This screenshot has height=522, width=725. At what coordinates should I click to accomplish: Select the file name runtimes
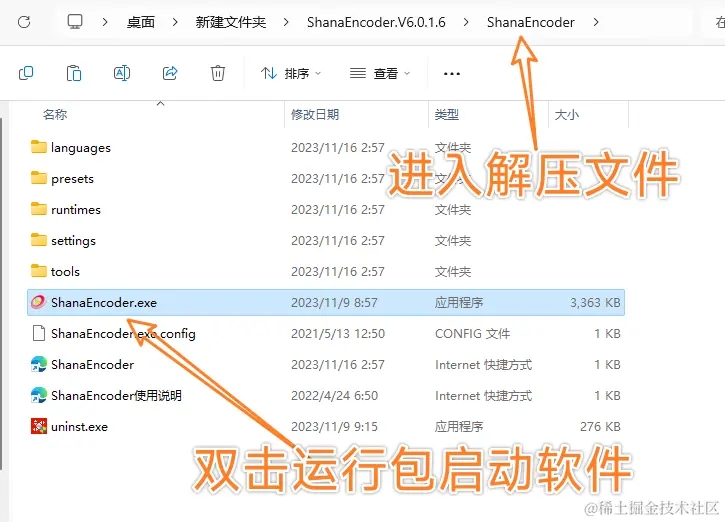click(76, 209)
